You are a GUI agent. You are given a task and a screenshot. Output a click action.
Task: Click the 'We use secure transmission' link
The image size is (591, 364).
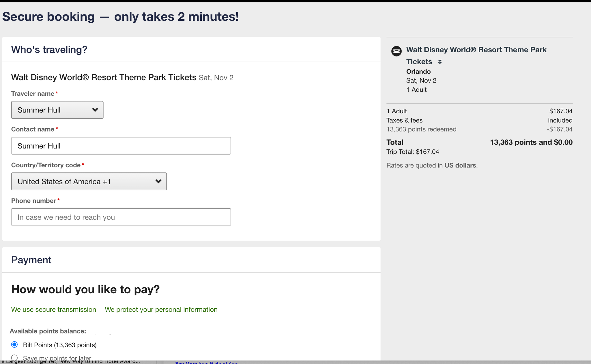coord(53,309)
